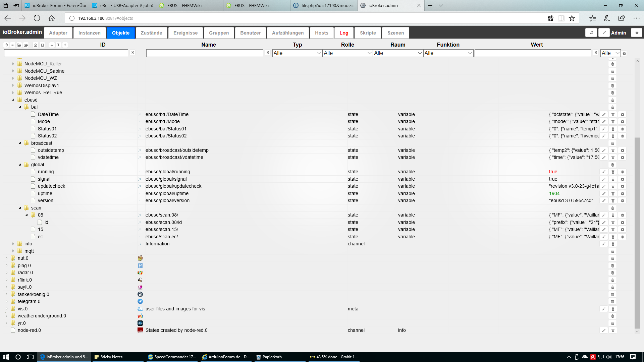Edit the info Information channel
The width and height of the screenshot is (644, 362).
point(604,244)
